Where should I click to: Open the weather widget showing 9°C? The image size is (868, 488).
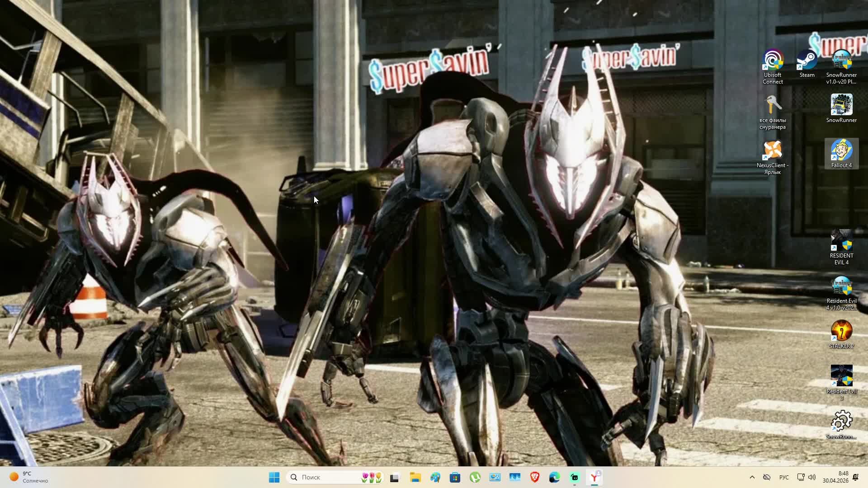[29, 477]
